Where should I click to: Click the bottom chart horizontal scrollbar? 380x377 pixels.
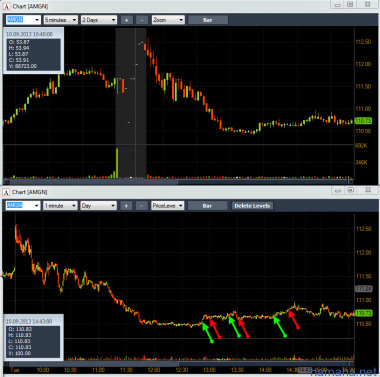(179, 364)
